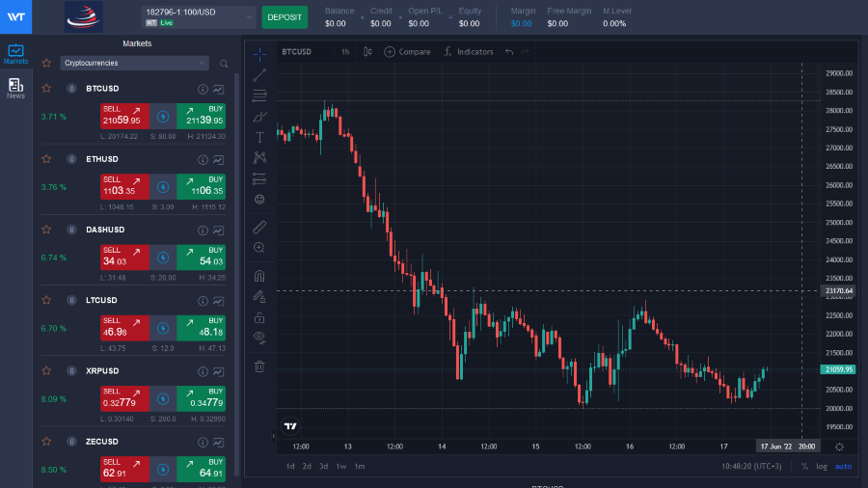Sell ETHUSD at 1103.35
Viewport: 868px width, 488px height.
tap(124, 187)
